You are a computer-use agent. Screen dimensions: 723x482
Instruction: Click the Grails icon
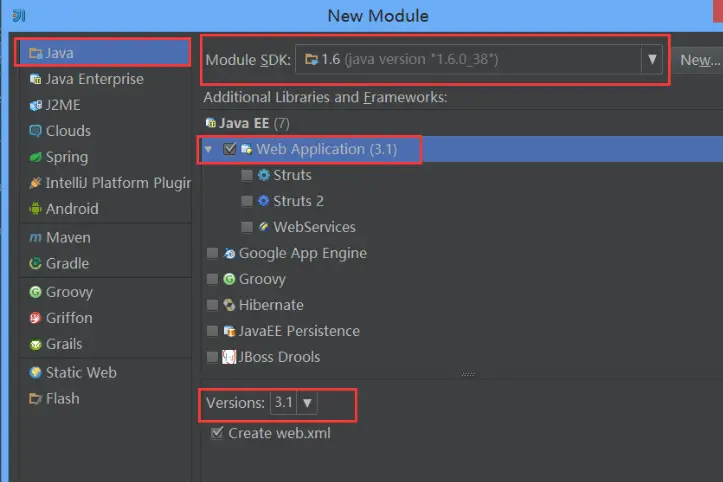click(36, 344)
